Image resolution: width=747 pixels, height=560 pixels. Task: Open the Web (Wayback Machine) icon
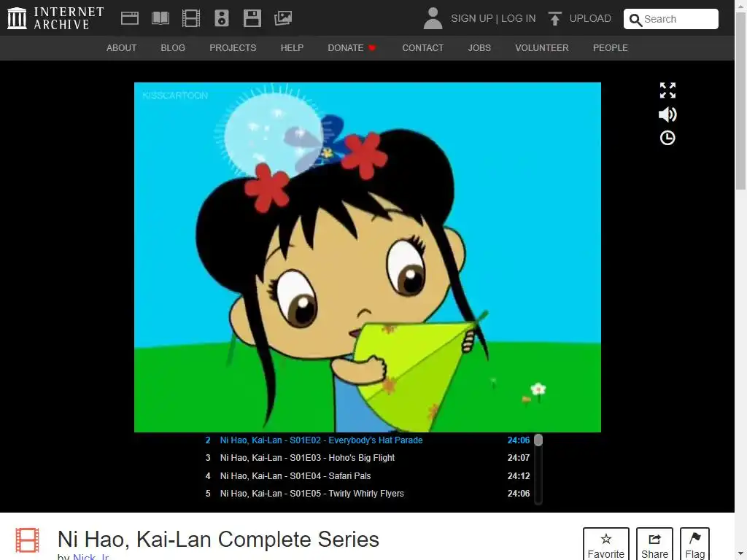130,18
